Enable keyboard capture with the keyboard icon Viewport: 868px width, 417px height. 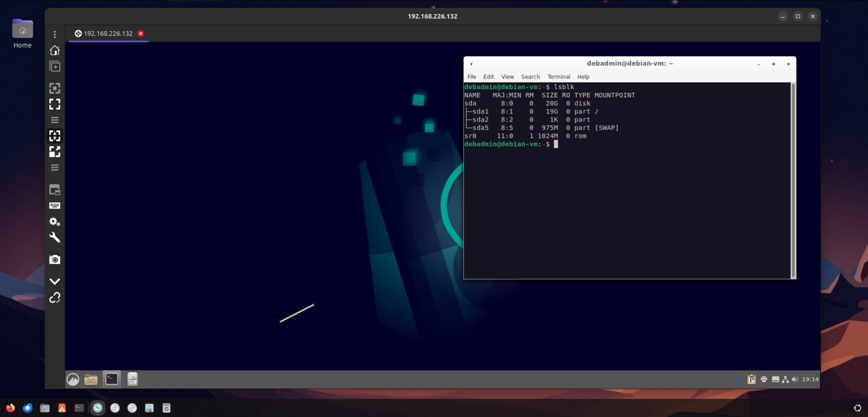pos(54,205)
